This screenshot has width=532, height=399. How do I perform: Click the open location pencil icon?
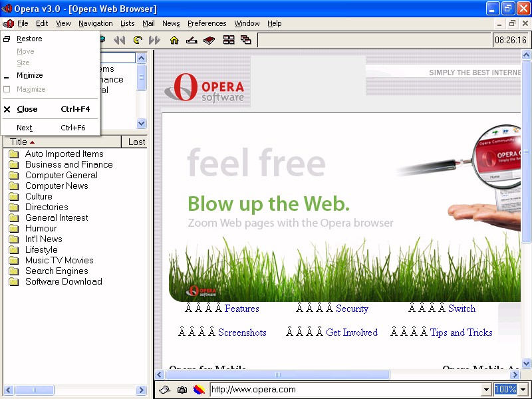click(192, 41)
